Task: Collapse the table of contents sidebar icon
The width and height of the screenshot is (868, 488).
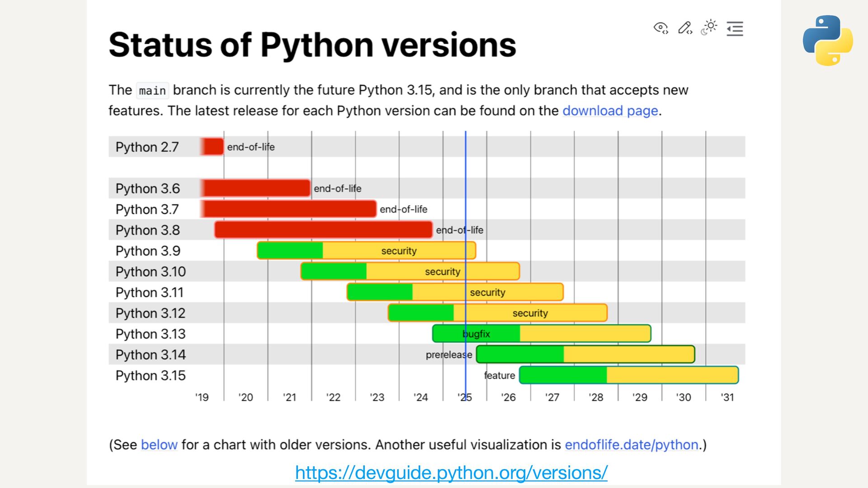Action: pos(735,29)
